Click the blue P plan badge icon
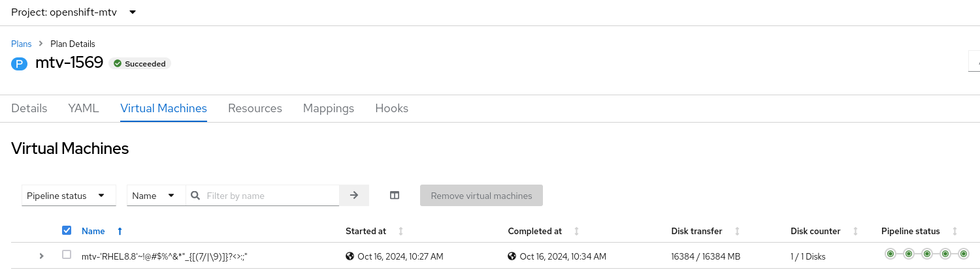The image size is (980, 272). 20,63
